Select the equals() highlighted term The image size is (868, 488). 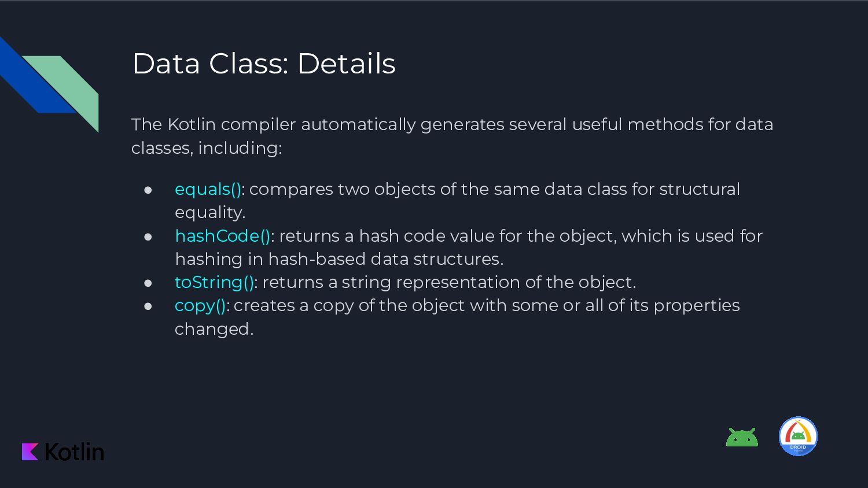pyautogui.click(x=208, y=190)
